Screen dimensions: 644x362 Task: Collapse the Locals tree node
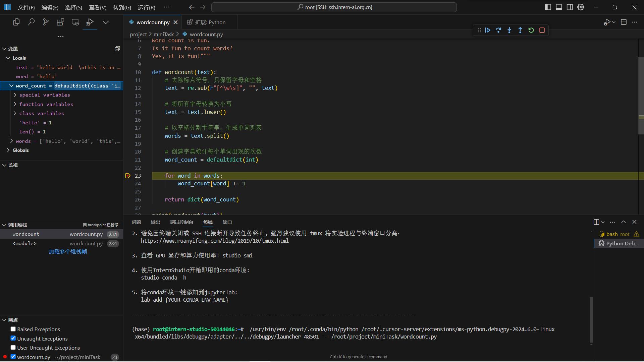click(x=8, y=58)
